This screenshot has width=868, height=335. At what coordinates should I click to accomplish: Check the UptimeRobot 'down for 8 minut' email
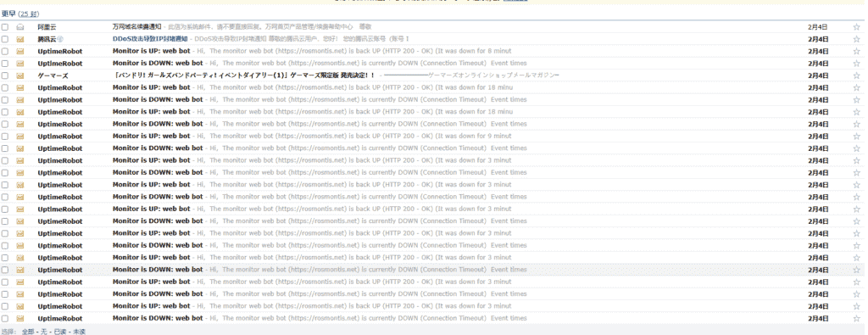[x=5, y=51]
